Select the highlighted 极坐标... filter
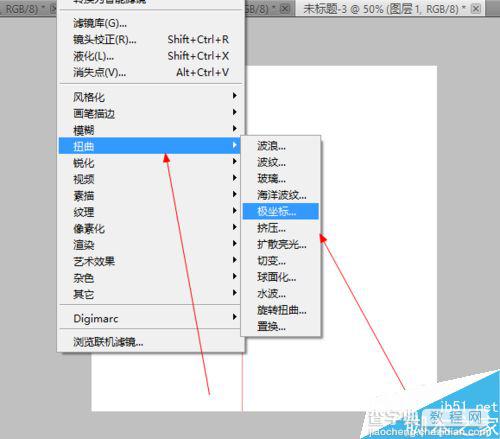Image resolution: width=500 pixels, height=439 pixels. [281, 211]
